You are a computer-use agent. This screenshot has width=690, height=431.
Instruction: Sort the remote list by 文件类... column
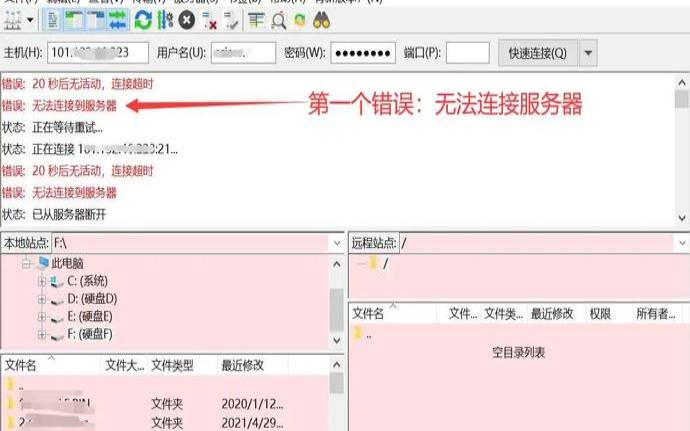coord(503,313)
